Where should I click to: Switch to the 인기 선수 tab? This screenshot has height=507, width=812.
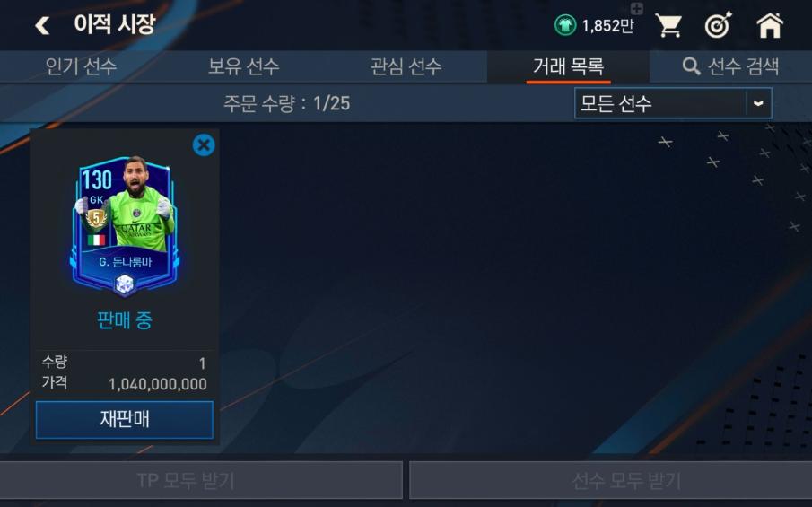click(81, 66)
